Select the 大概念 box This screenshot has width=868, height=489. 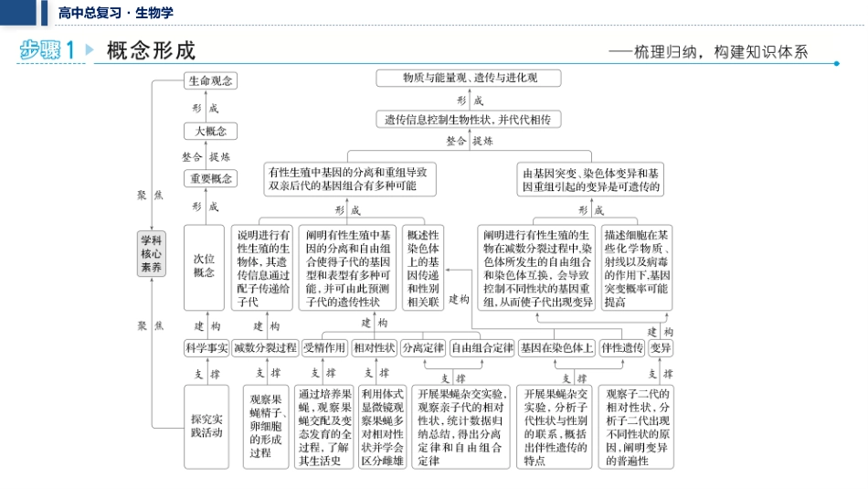(210, 132)
